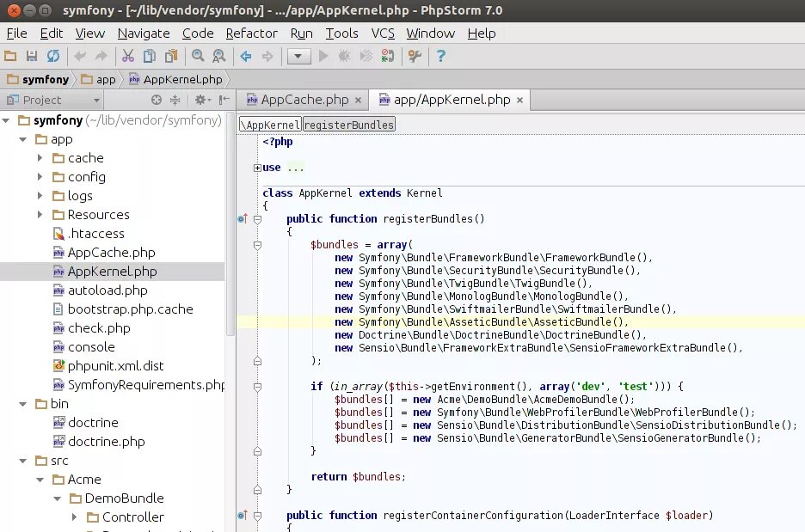Click the AppKernel.php breadcrumb in navigation bar
805x532 pixels.
click(x=175, y=80)
